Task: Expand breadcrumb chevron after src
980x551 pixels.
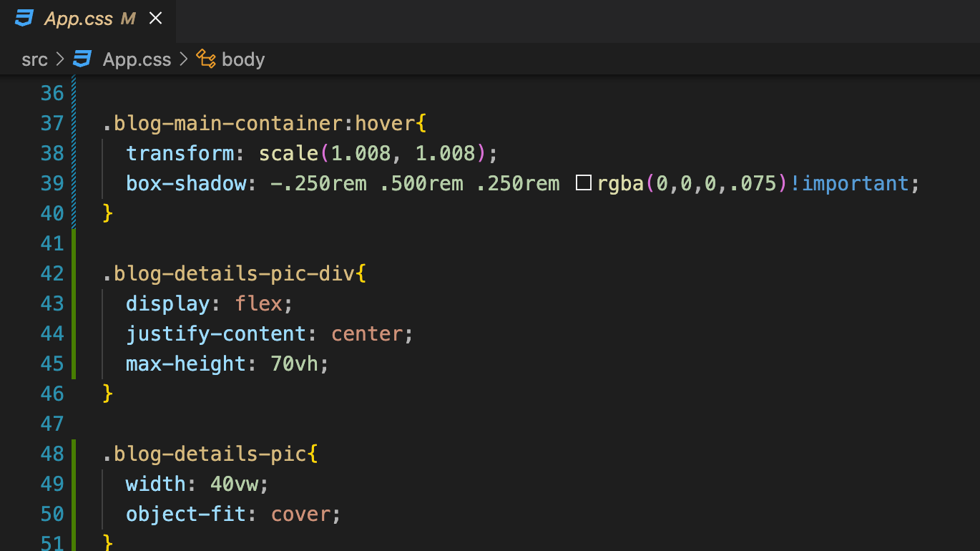Action: pos(60,59)
